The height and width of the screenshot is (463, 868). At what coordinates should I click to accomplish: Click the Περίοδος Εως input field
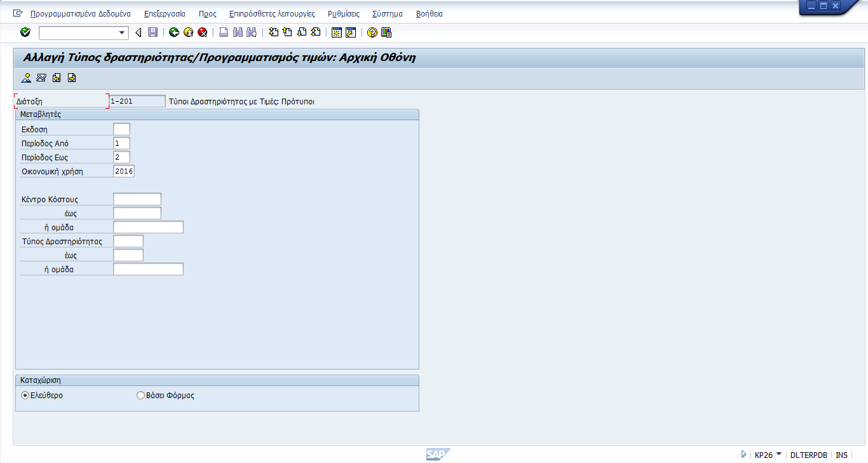click(121, 157)
